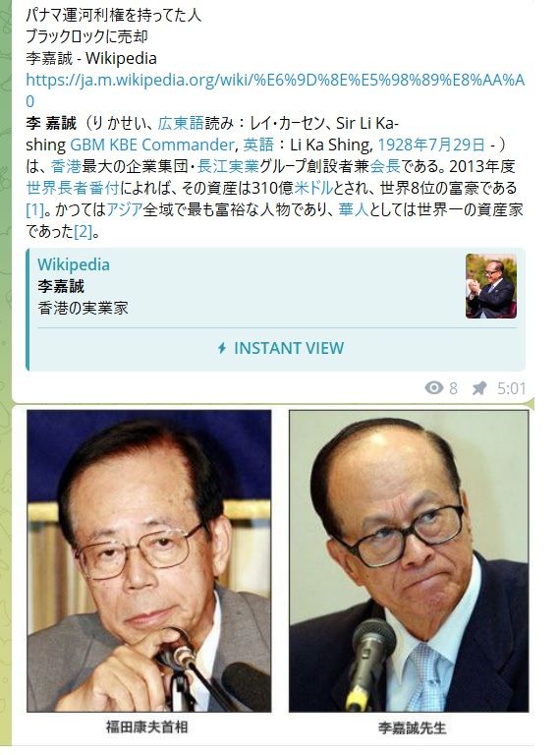Click the lightning bolt Instant View icon
Screen dimensions: 560x755
[x=222, y=348]
